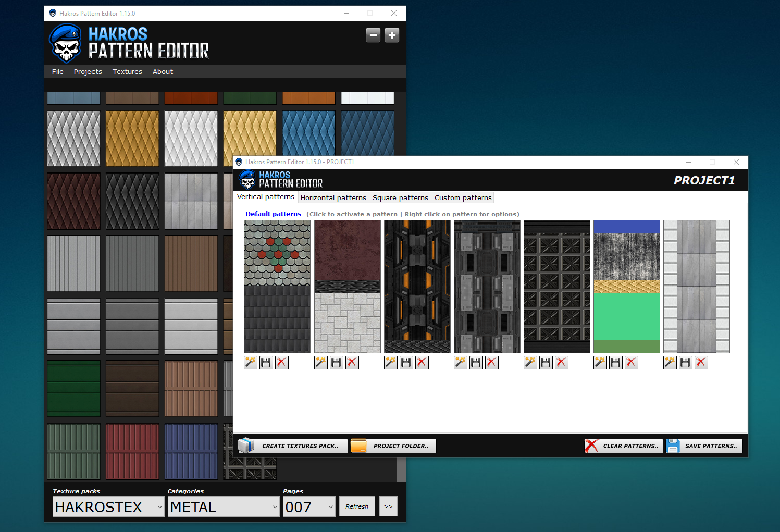The height and width of the screenshot is (532, 780).
Task: Click the main window texture list scrollbar
Action: [401, 470]
